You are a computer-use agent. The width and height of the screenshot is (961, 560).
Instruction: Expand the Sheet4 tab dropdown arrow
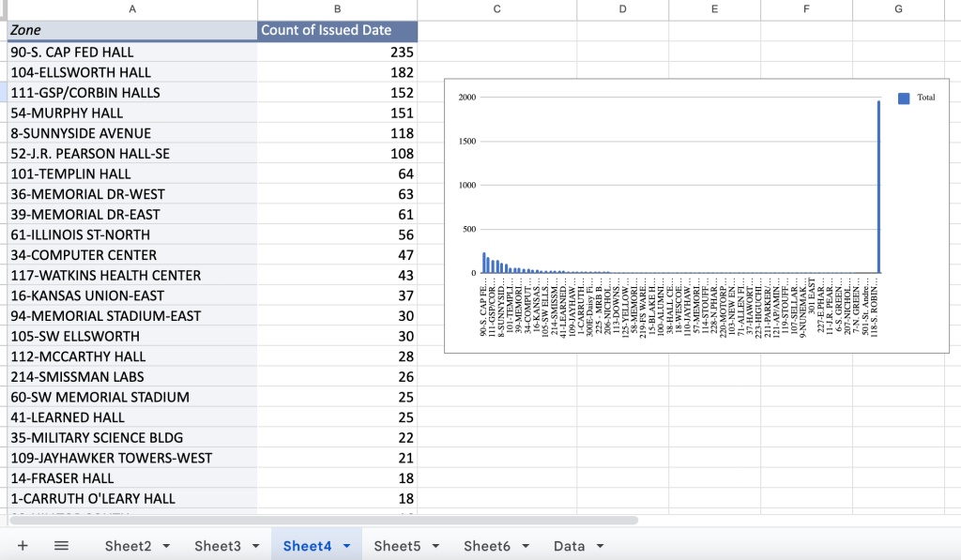(346, 546)
